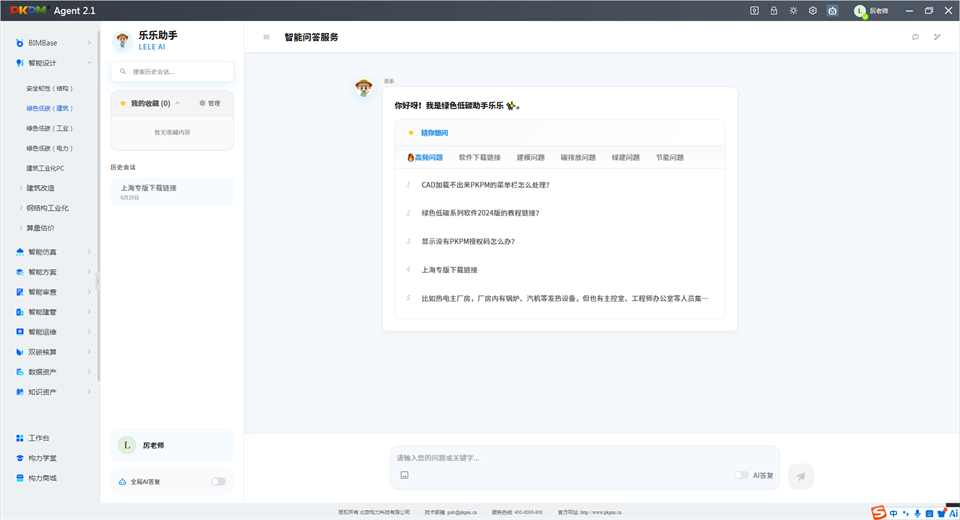
Task: Open the hexagon settings icon in title bar
Action: [x=812, y=10]
